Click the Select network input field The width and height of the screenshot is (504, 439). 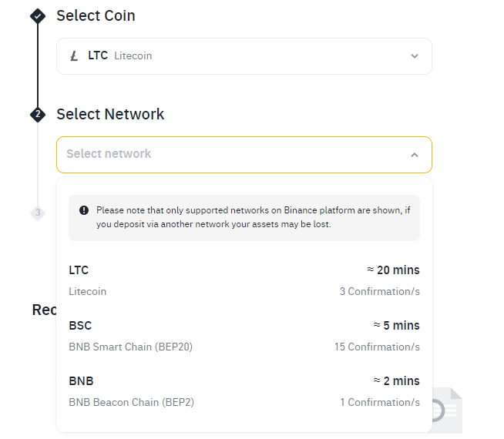(x=231, y=155)
